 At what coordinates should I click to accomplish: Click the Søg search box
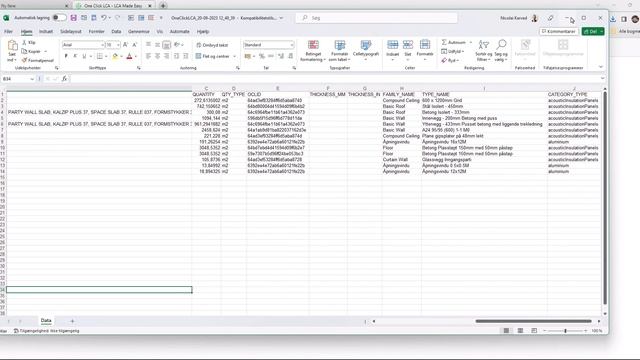tap(376, 18)
